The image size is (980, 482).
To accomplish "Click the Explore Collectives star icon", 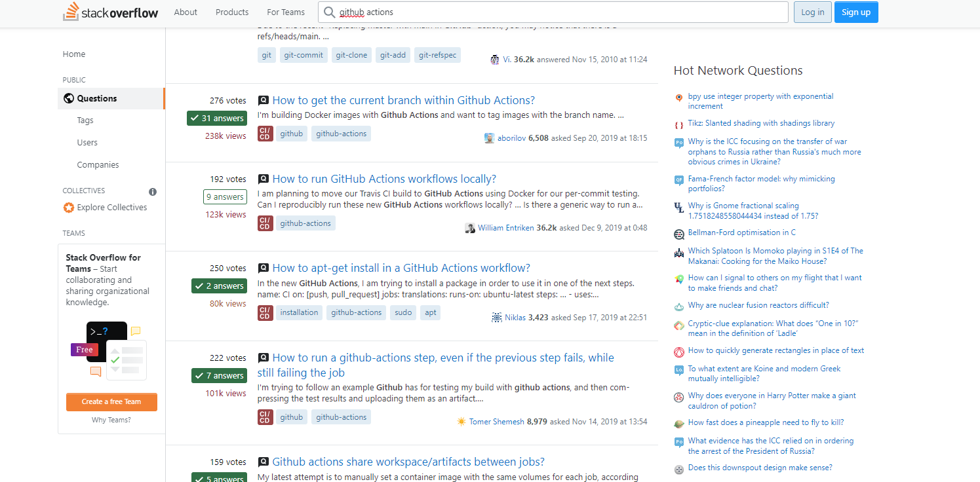I will point(69,207).
